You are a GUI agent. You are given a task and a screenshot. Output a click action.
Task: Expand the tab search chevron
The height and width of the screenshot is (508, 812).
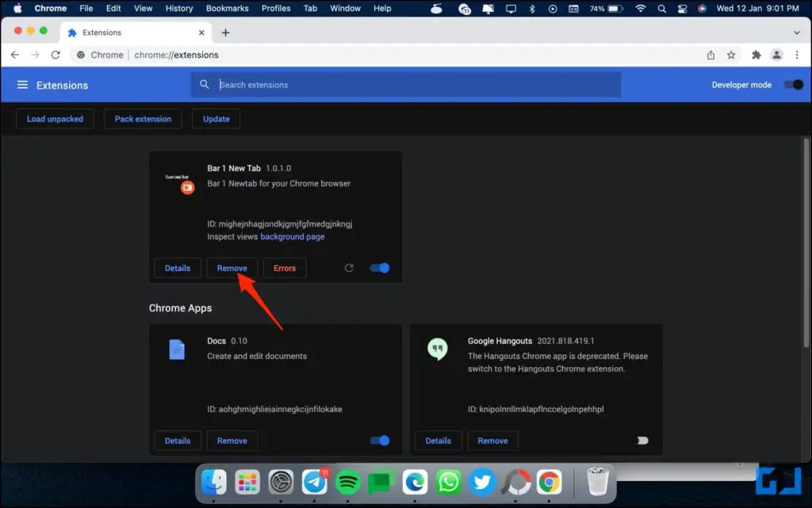796,32
